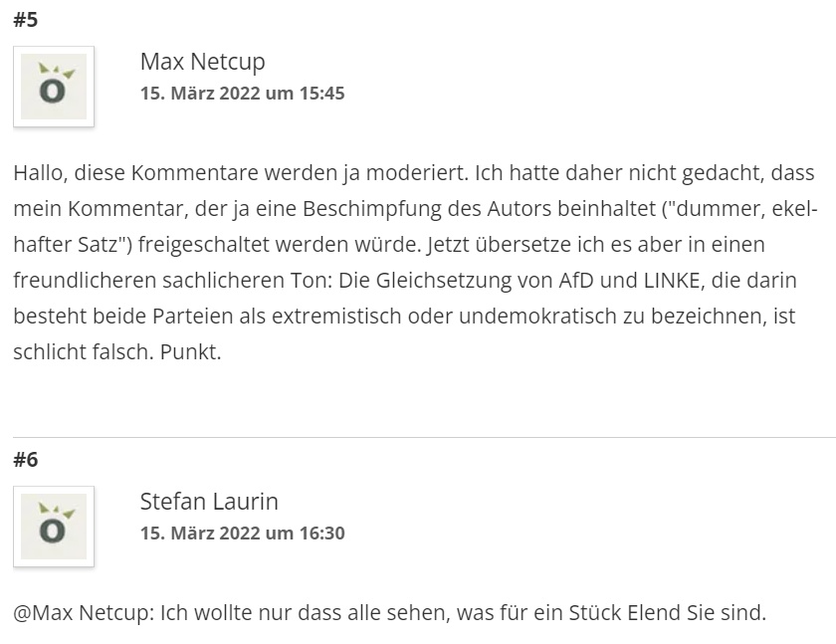Click the comment number #5
The image size is (836, 644).
click(x=26, y=20)
